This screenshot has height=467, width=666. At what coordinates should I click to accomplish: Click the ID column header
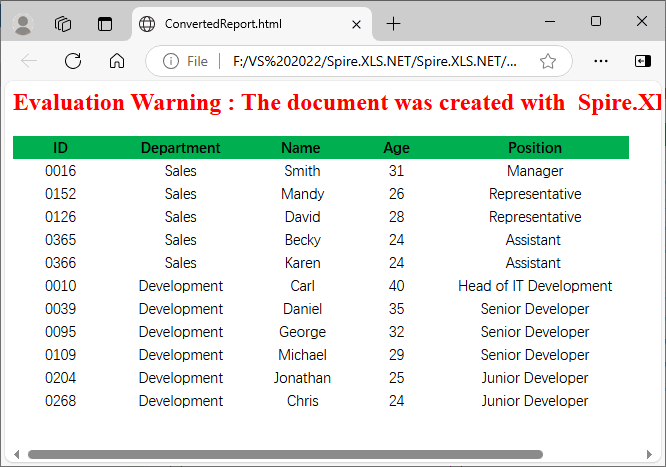60,148
